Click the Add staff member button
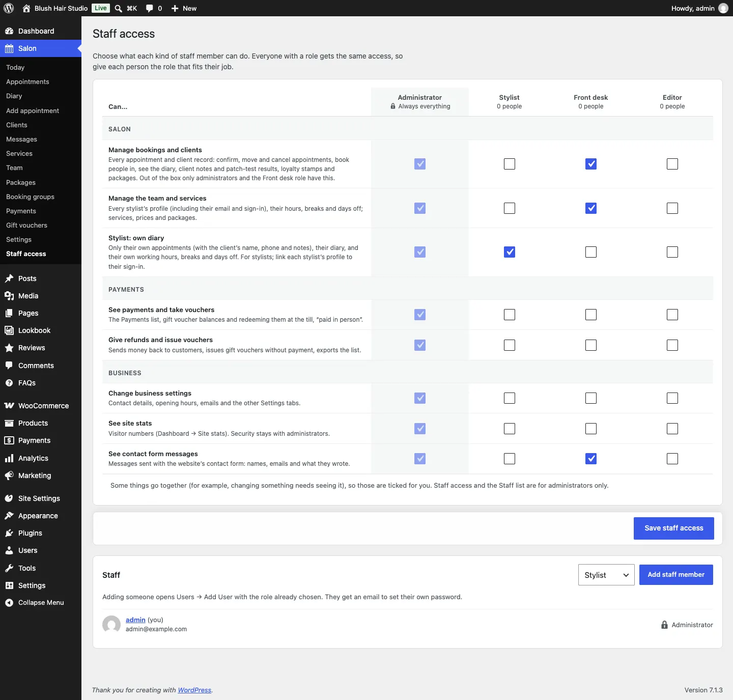 [676, 575]
